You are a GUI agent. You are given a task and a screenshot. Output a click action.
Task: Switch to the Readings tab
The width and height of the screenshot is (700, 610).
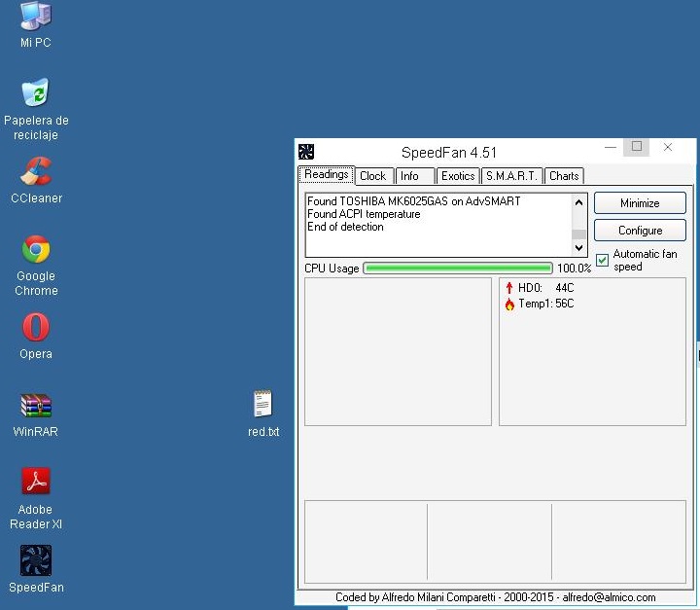coord(327,174)
